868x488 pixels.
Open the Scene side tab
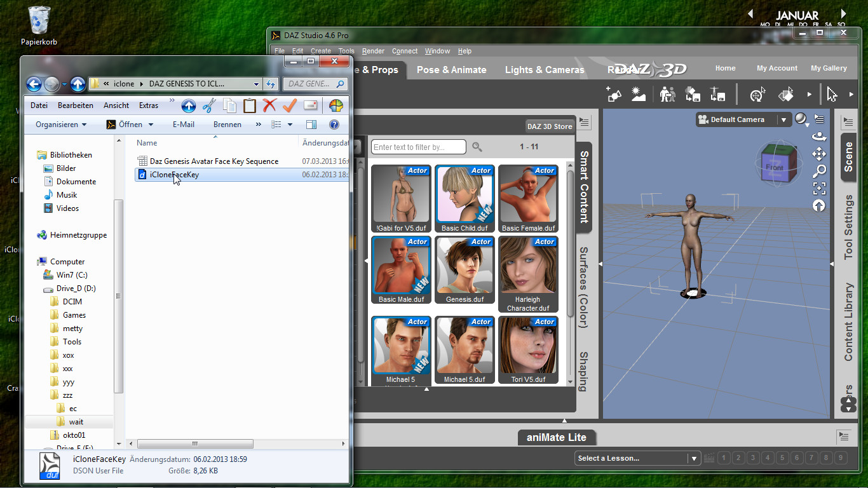(848, 156)
